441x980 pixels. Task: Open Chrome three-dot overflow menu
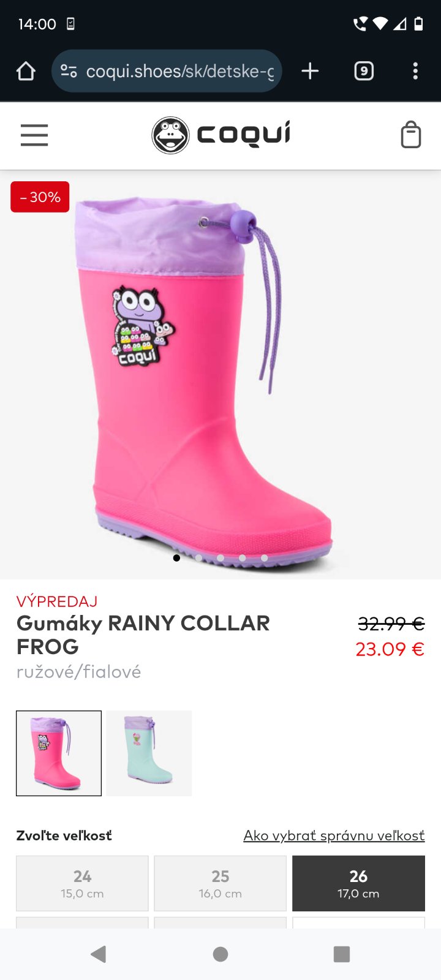(415, 71)
